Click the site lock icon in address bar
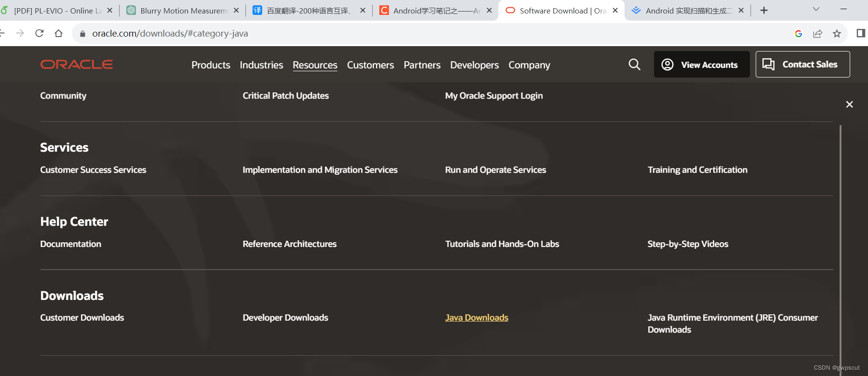 pos(82,34)
